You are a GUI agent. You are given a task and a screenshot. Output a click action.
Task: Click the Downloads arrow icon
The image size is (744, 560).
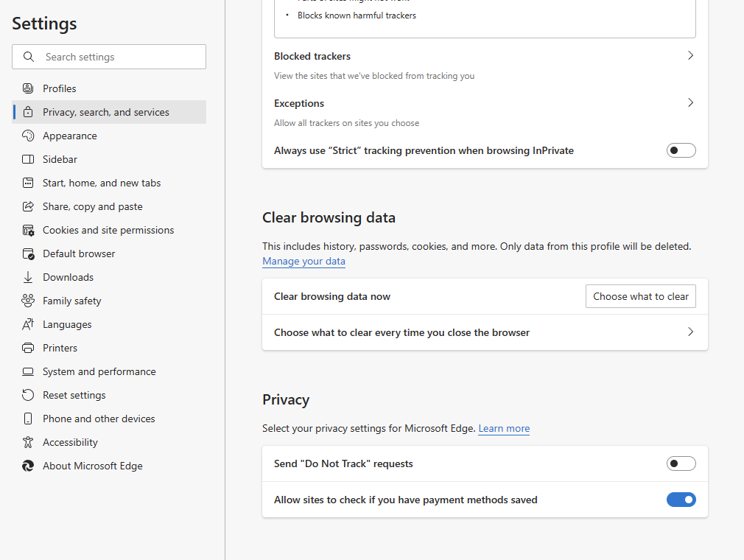tap(28, 277)
